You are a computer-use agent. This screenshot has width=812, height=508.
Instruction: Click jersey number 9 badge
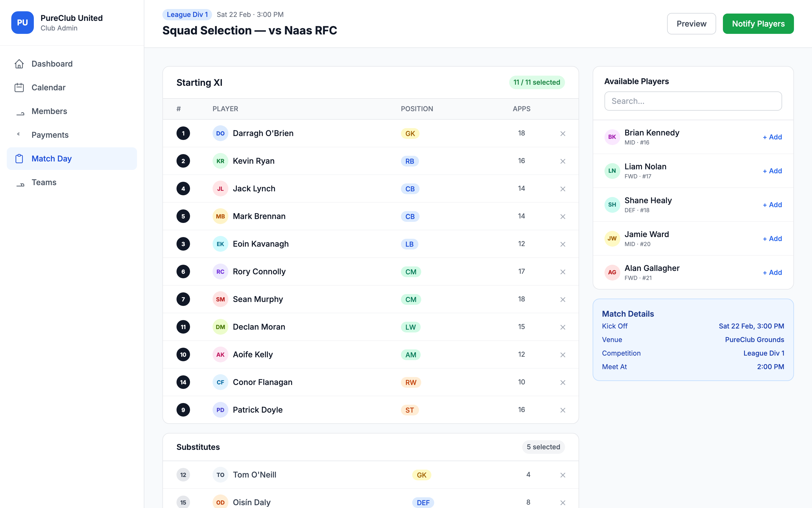pyautogui.click(x=183, y=410)
